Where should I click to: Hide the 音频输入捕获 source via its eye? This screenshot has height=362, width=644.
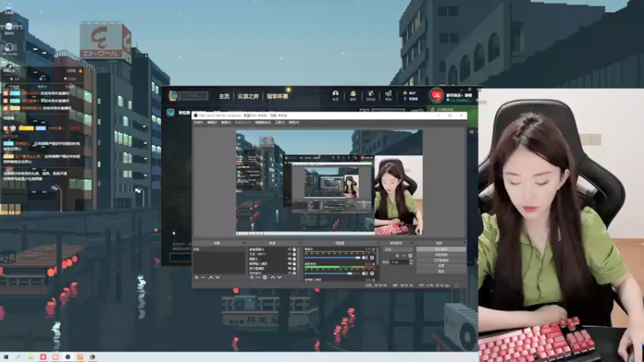tap(290, 264)
